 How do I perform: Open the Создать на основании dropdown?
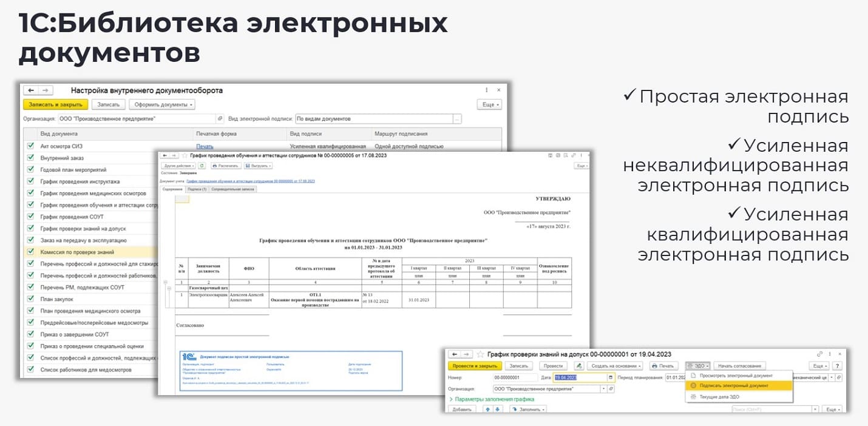(615, 366)
